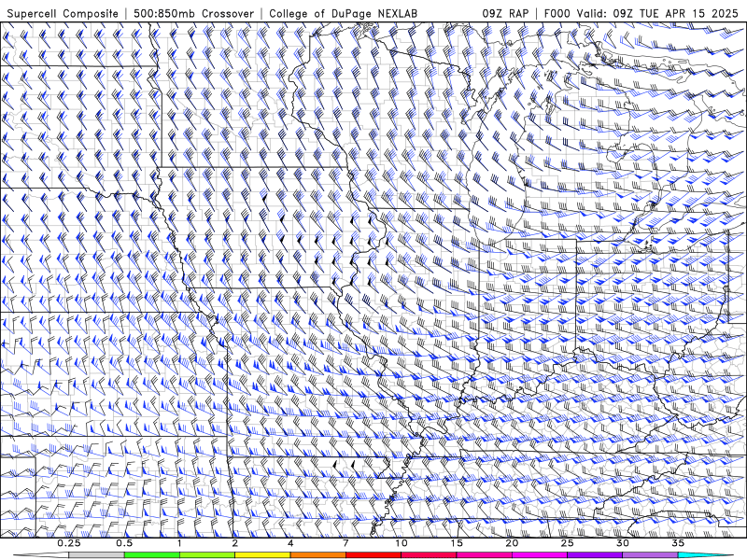Click the "09Z RAP" model run label
Viewport: 747px width, 560px height.
coord(505,13)
